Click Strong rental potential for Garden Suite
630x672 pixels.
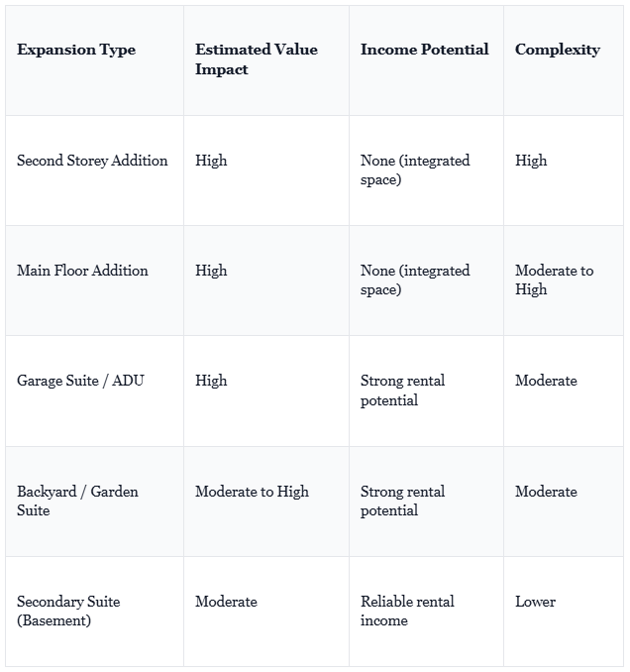click(x=402, y=501)
